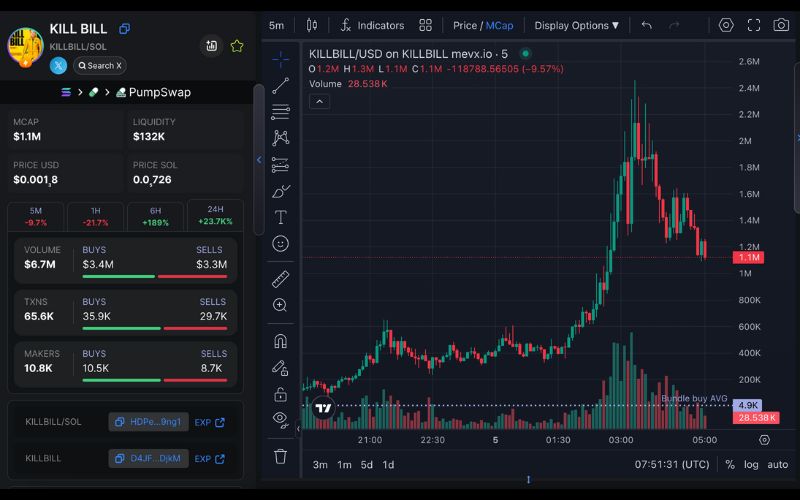
Task: Select the ruler measure tool
Action: 281,279
